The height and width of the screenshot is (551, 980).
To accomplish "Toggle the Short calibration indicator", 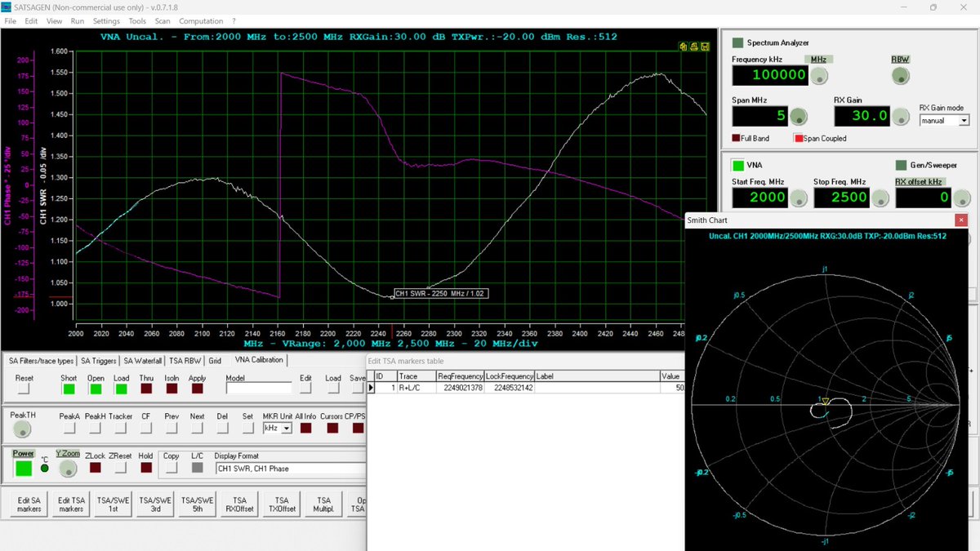I will point(69,389).
